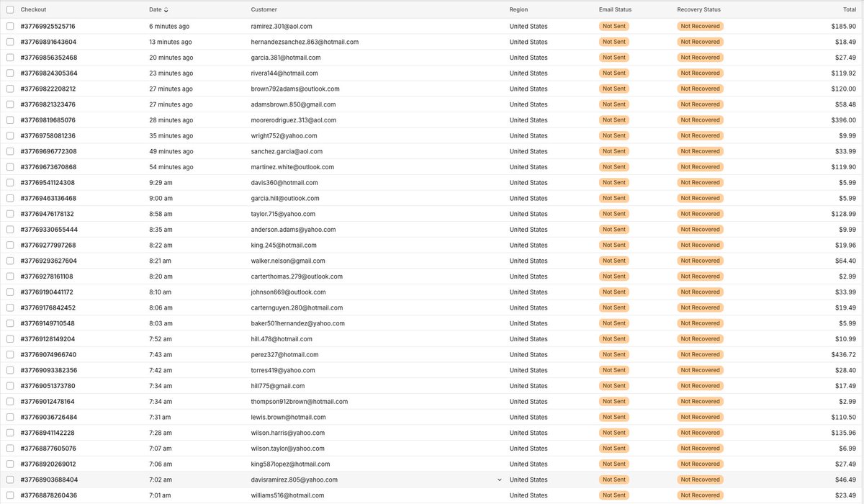The width and height of the screenshot is (864, 504).
Task: Select checkbox for checkout #37769036726484
Action: click(x=10, y=417)
